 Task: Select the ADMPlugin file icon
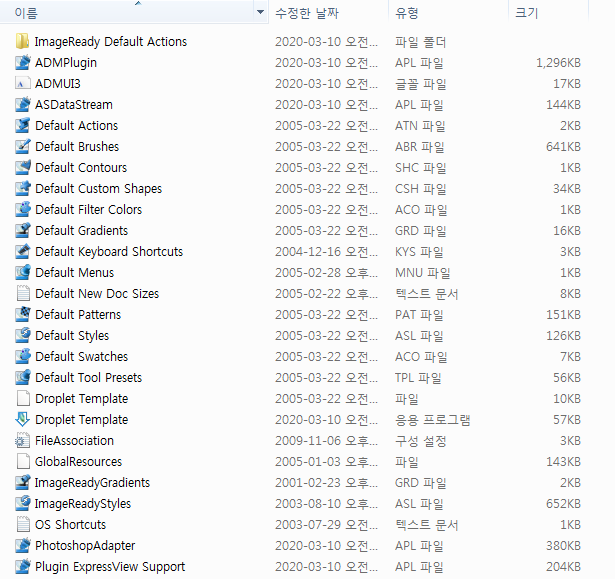tap(23, 62)
